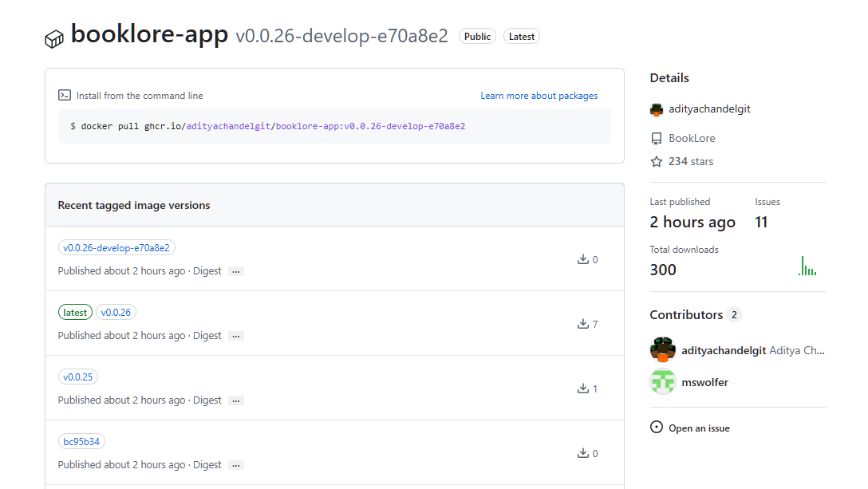Click the green downloads sparkline chart
Screen dimensions: 868x489
807,266
